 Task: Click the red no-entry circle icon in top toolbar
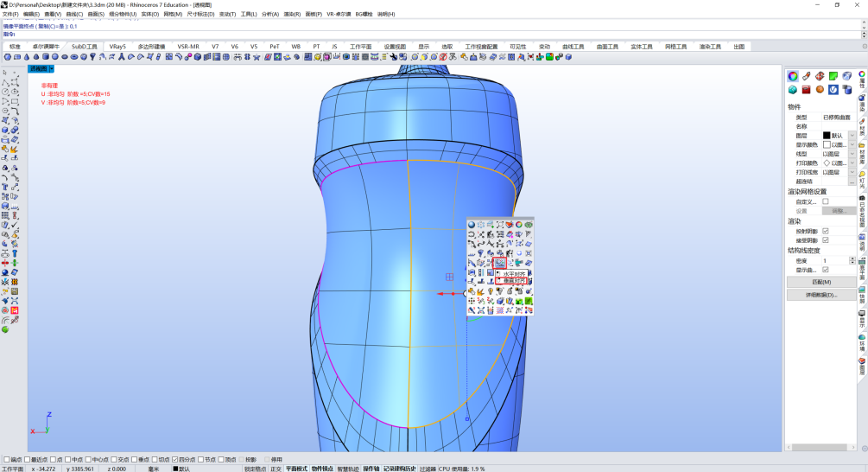coord(443,57)
